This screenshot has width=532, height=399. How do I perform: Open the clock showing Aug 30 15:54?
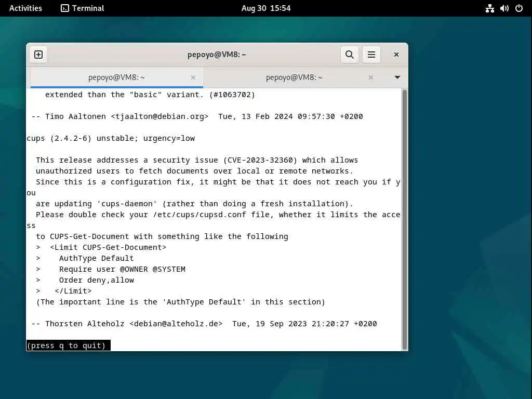(x=266, y=8)
